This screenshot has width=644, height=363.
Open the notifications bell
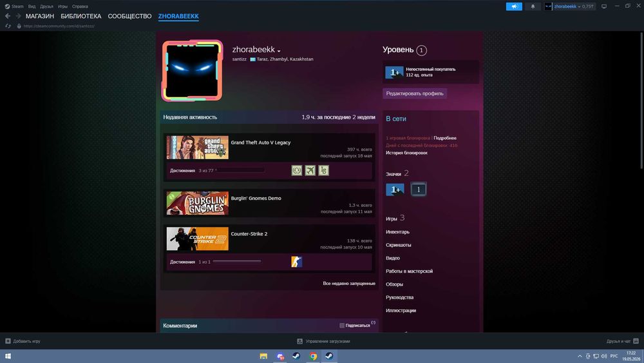pyautogui.click(x=533, y=6)
